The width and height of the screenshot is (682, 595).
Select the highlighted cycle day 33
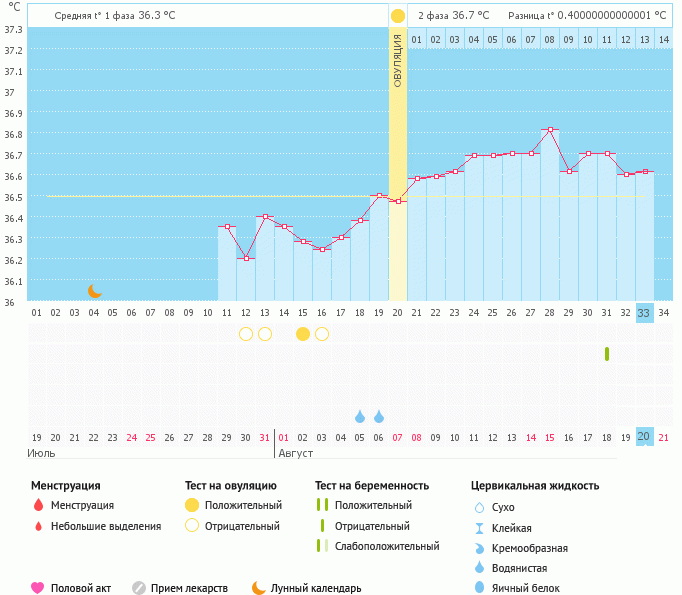pyautogui.click(x=644, y=313)
